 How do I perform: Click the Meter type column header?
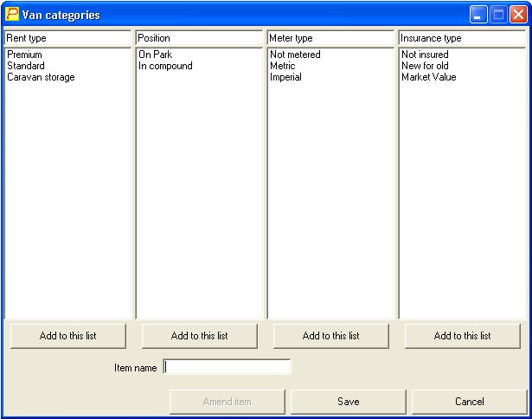[x=330, y=38]
